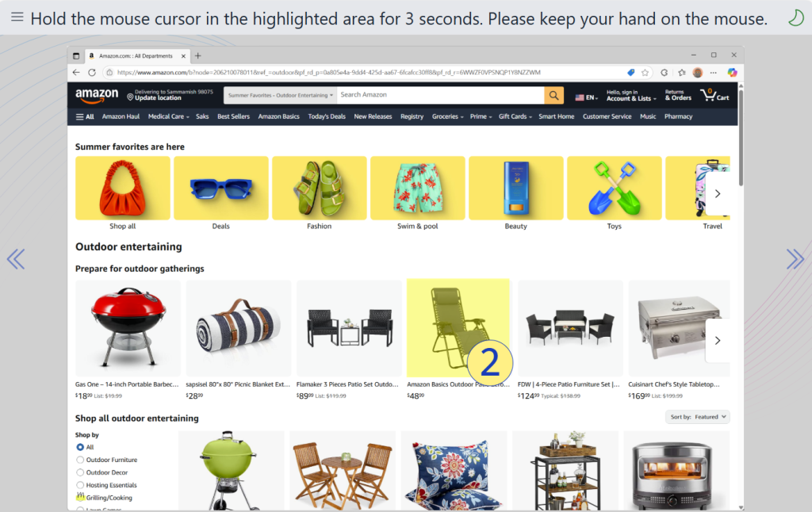The width and height of the screenshot is (812, 512).
Task: Open the hamburger menu beside instructions
Action: [17, 17]
